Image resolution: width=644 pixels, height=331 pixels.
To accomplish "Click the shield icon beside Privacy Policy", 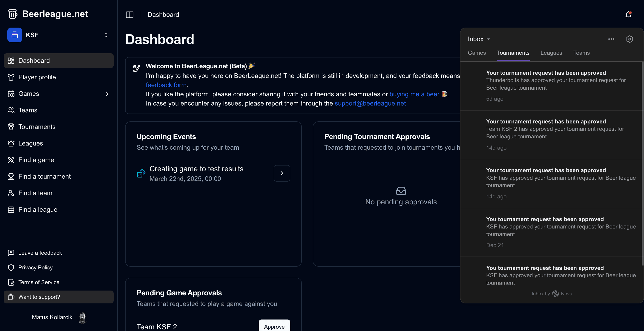I will coord(11,268).
